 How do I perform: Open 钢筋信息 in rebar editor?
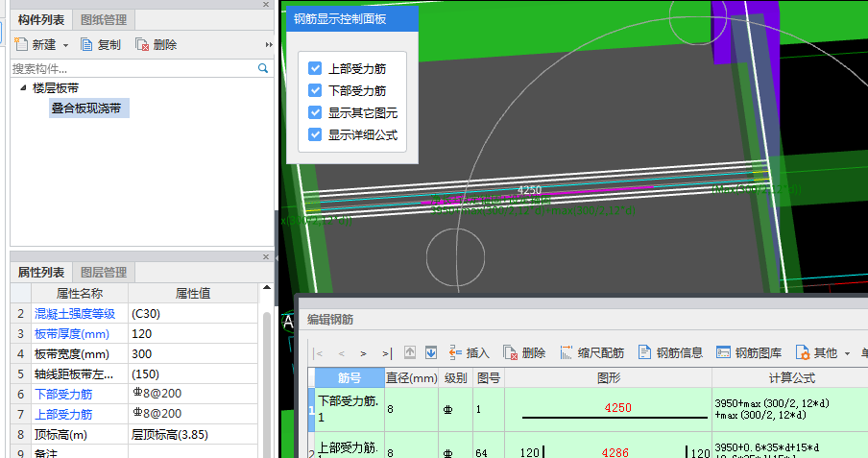point(670,352)
